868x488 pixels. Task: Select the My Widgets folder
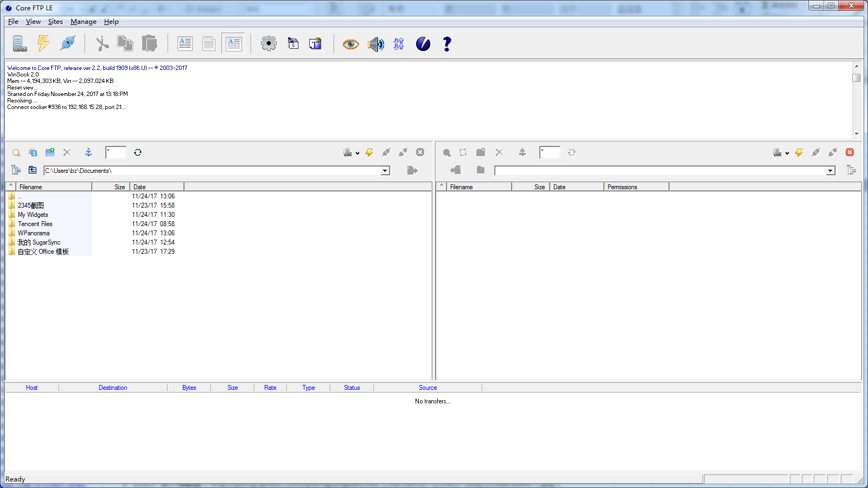pos(33,215)
